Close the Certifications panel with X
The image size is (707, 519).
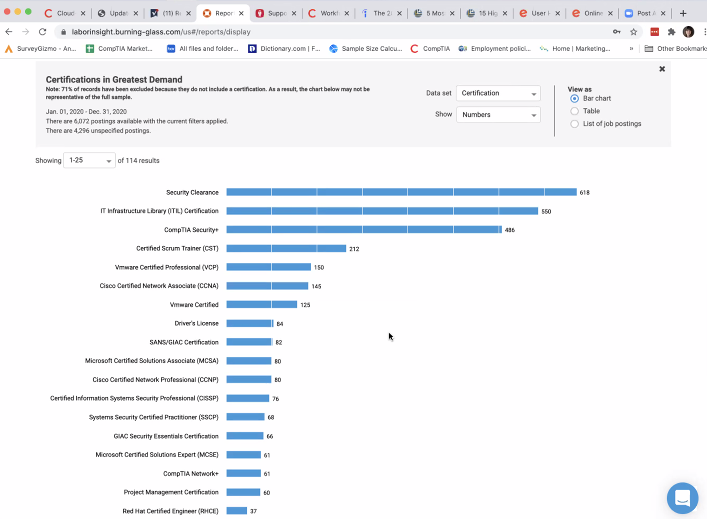[x=662, y=69]
